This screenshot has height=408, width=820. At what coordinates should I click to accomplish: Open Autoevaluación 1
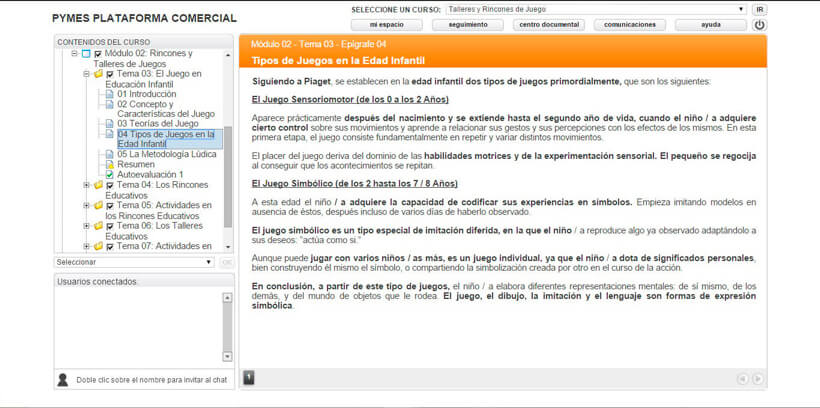pos(150,174)
